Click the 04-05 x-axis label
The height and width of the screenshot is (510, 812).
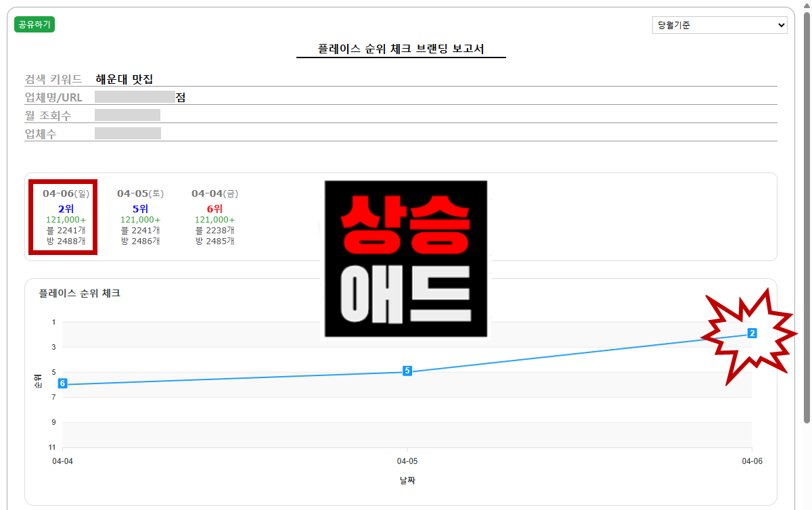click(x=407, y=461)
